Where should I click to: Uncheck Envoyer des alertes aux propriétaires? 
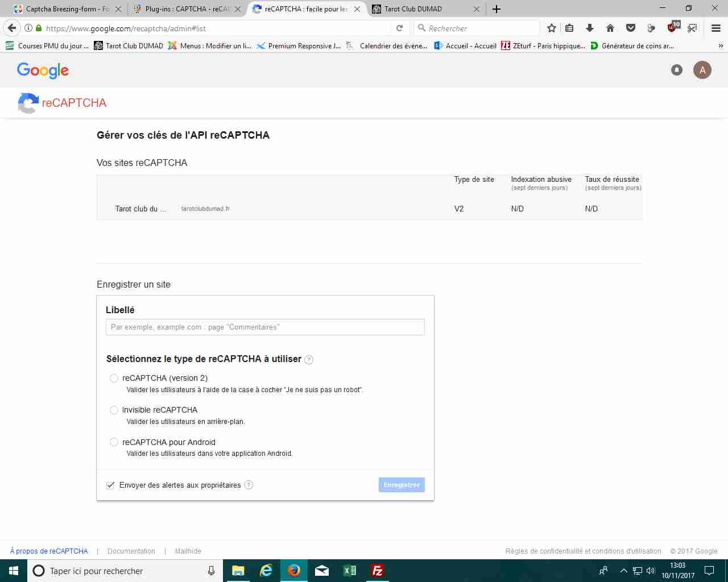click(110, 485)
